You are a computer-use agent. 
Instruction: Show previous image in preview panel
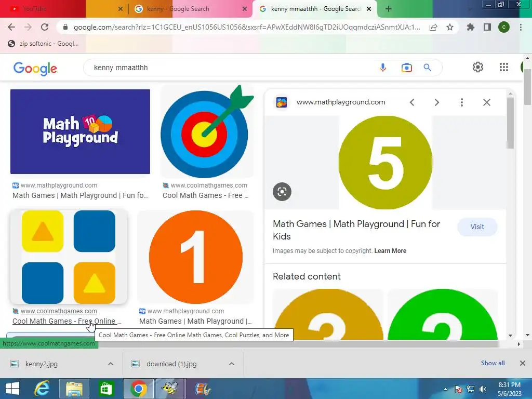pos(412,102)
